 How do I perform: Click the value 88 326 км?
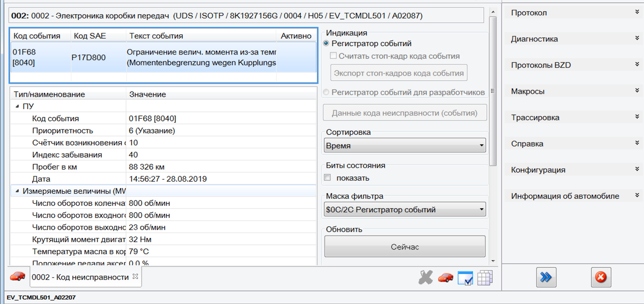pos(147,167)
